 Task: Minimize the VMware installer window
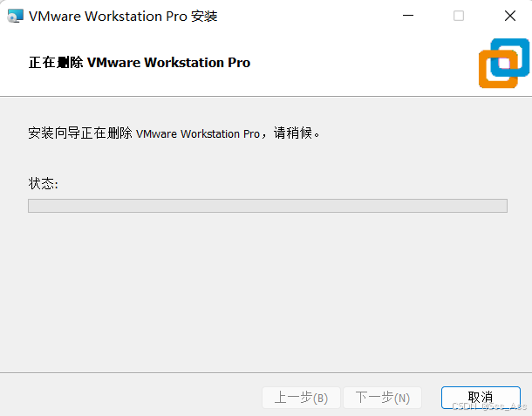(x=408, y=16)
